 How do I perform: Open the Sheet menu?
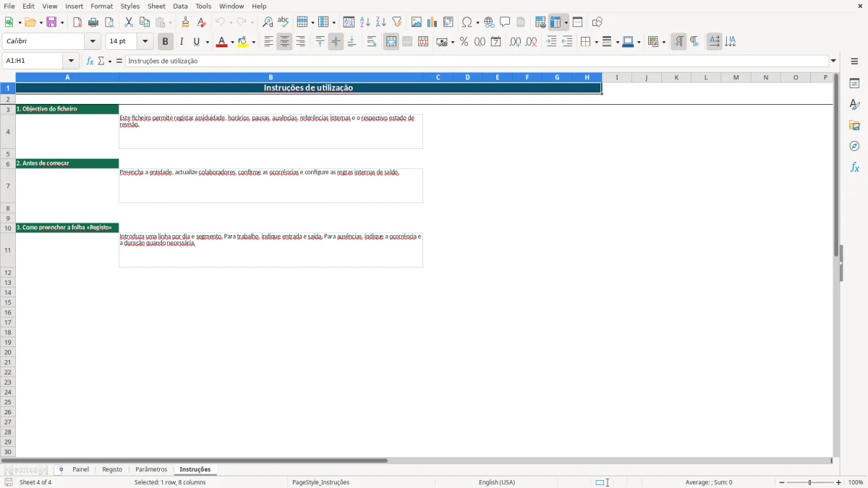point(156,6)
